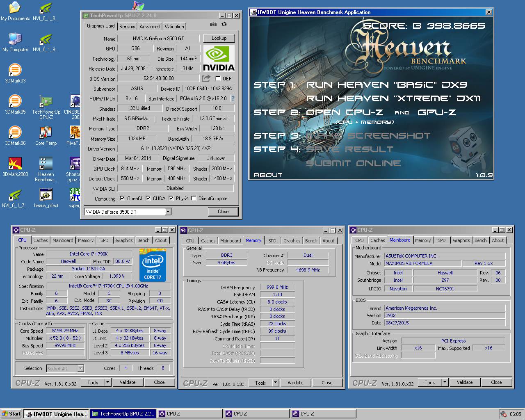The width and height of the screenshot is (525, 420).
Task: Open My Documents desktop icon
Action: click(15, 11)
